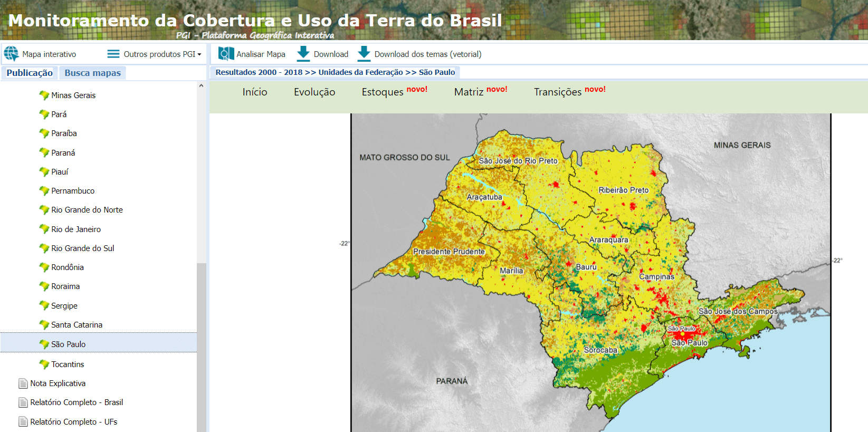
Task: Click the Nota Explicativa document icon
Action: (x=23, y=383)
